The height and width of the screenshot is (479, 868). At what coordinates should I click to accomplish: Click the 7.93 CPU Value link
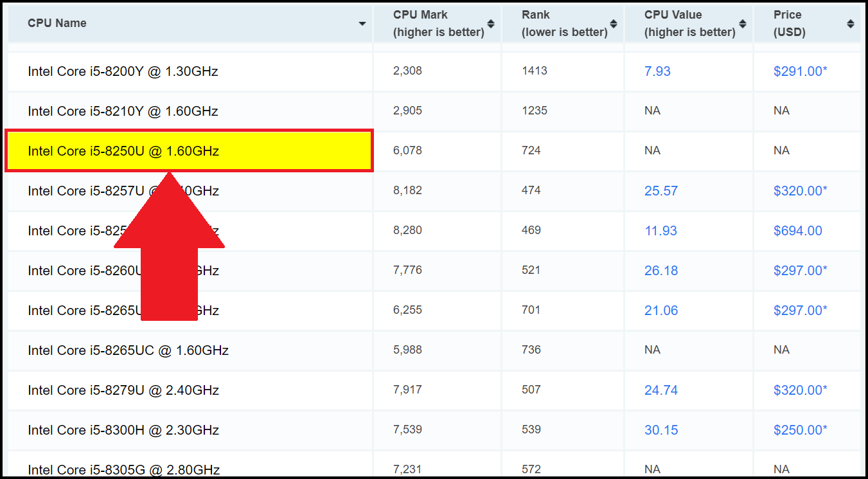pyautogui.click(x=657, y=71)
